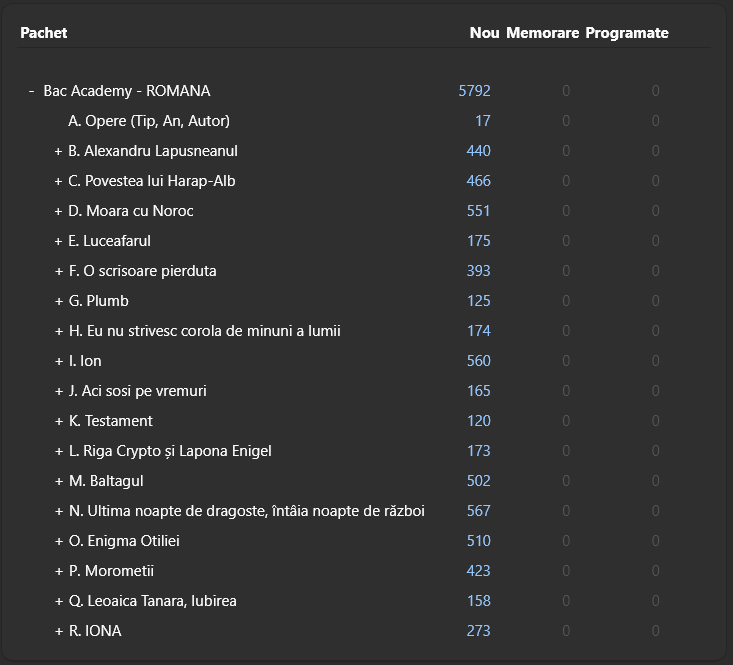This screenshot has width=733, height=665.
Task: Open the Bac Academy - ROMANA deck
Action: click(x=127, y=91)
